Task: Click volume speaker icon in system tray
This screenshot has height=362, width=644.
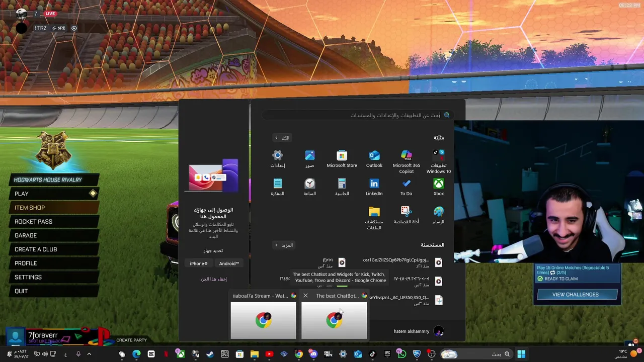Action: tap(45, 354)
